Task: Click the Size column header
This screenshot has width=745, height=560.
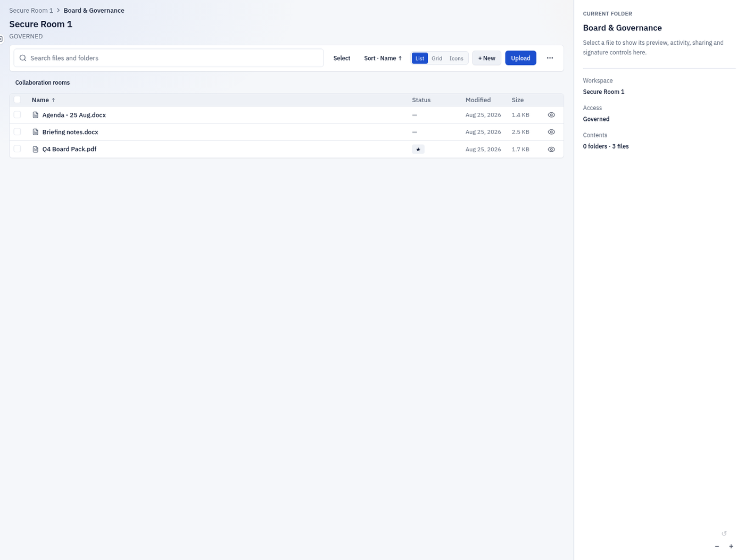Action: tap(518, 100)
